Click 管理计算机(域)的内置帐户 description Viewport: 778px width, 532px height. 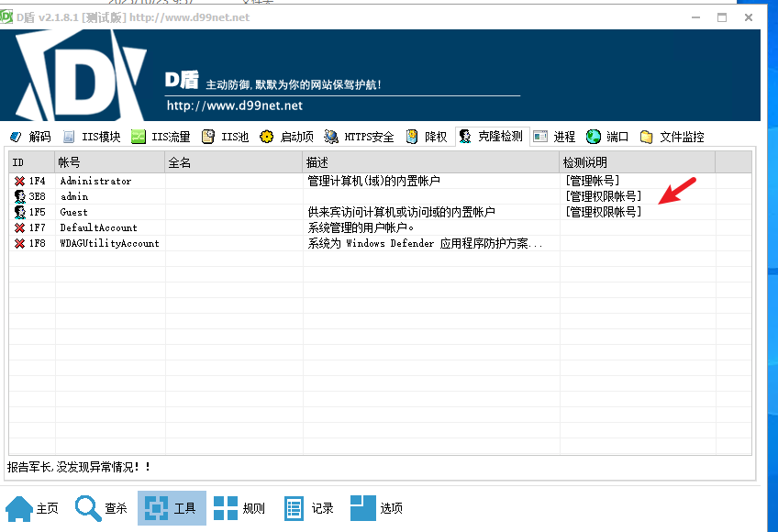pos(373,181)
